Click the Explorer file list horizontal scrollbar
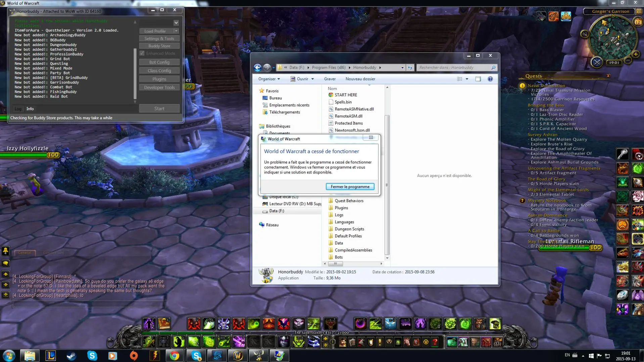644x362 pixels. [x=335, y=264]
